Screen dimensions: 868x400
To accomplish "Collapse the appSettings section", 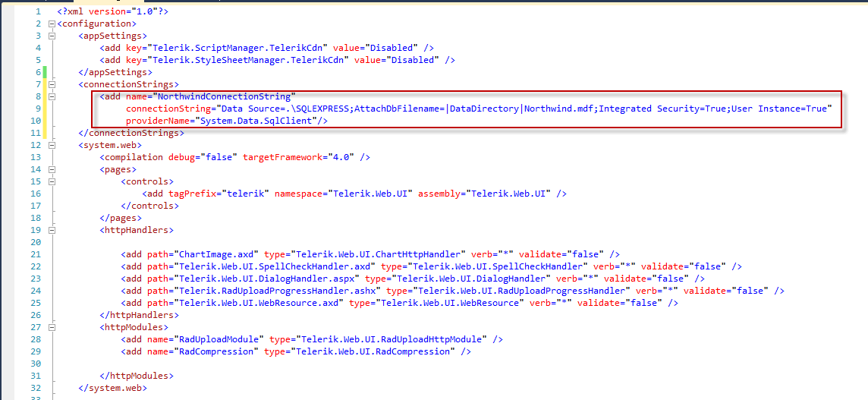I will point(52,36).
